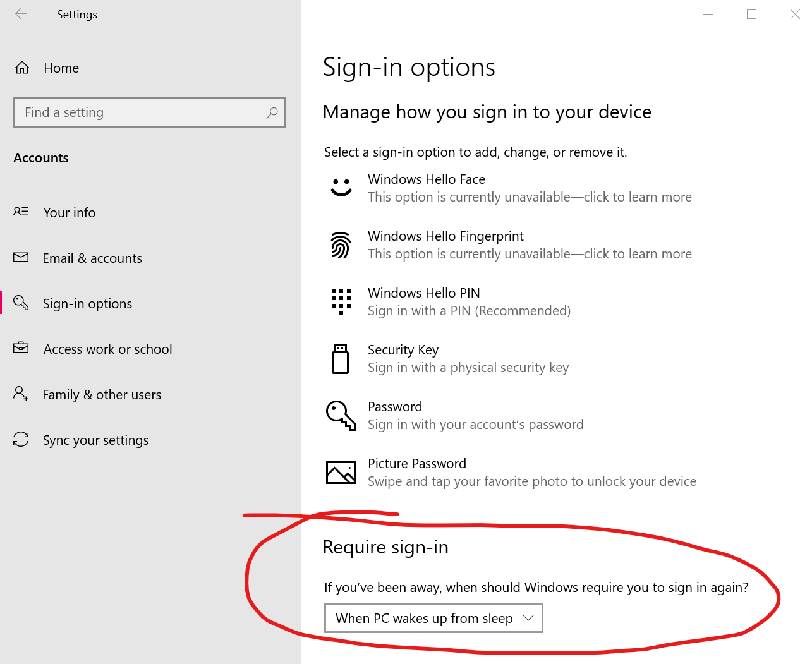
Task: Minimize the Settings window
Action: (708, 14)
